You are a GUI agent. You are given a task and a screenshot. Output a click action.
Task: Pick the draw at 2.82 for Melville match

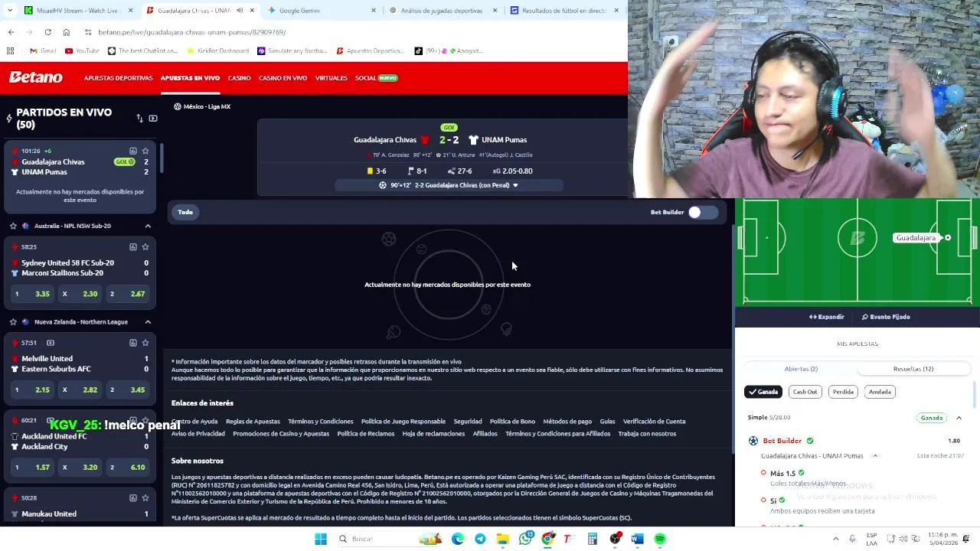(80, 390)
